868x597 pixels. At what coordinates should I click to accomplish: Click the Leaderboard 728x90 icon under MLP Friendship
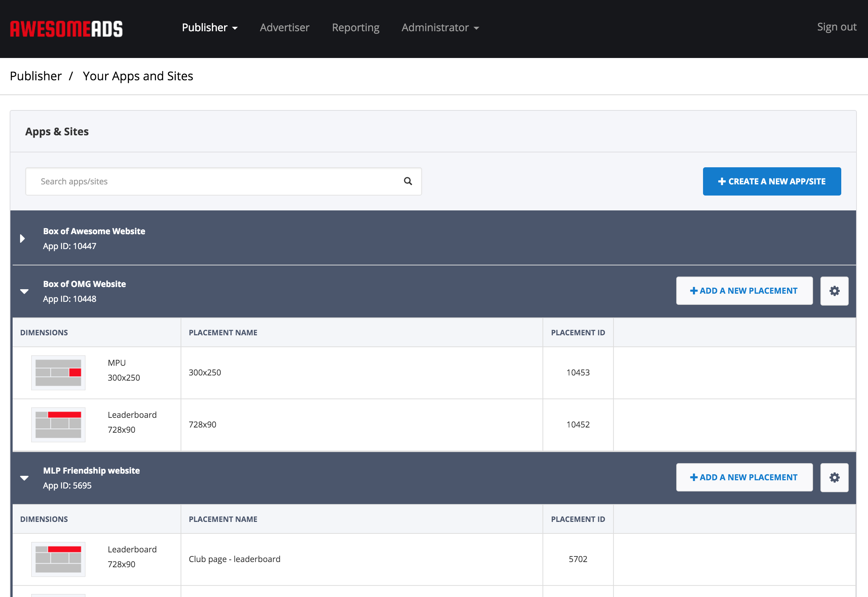(59, 559)
